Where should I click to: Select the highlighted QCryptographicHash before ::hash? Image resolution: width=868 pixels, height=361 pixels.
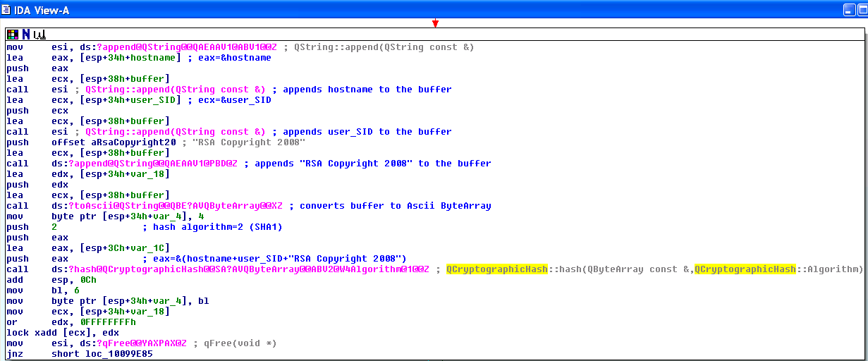coord(497,269)
